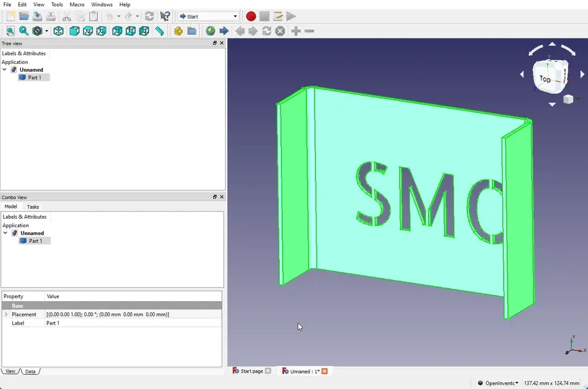This screenshot has width=588, height=389.
Task: Float the Combo View panel
Action: [215, 197]
